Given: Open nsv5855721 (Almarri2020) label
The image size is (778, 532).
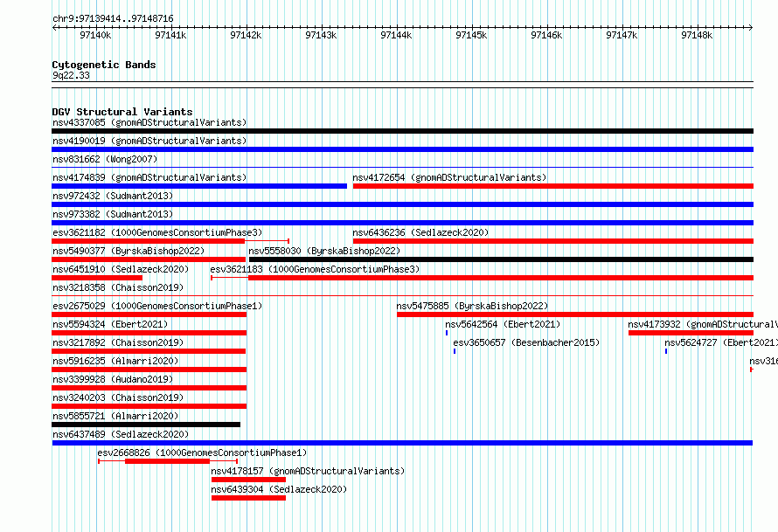Looking at the screenshot, I should click(x=115, y=416).
